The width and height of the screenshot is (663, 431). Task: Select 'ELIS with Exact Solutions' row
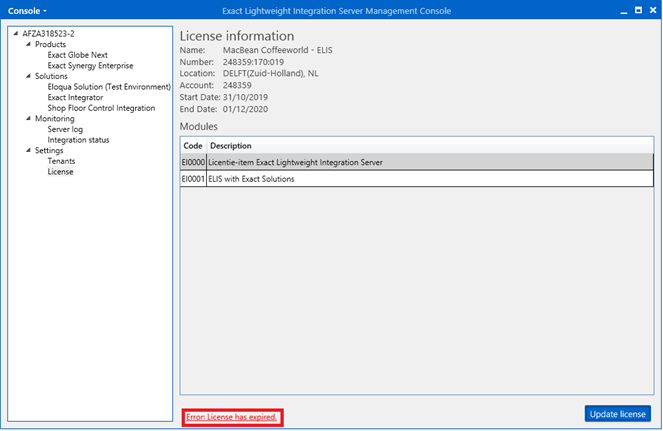[x=417, y=178]
